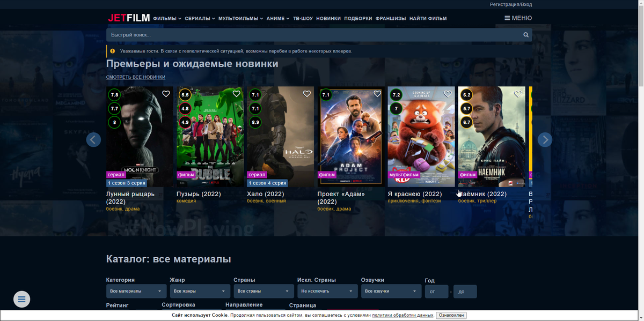Click the Halo poster thumbnail
644x321 pixels.
tap(280, 137)
